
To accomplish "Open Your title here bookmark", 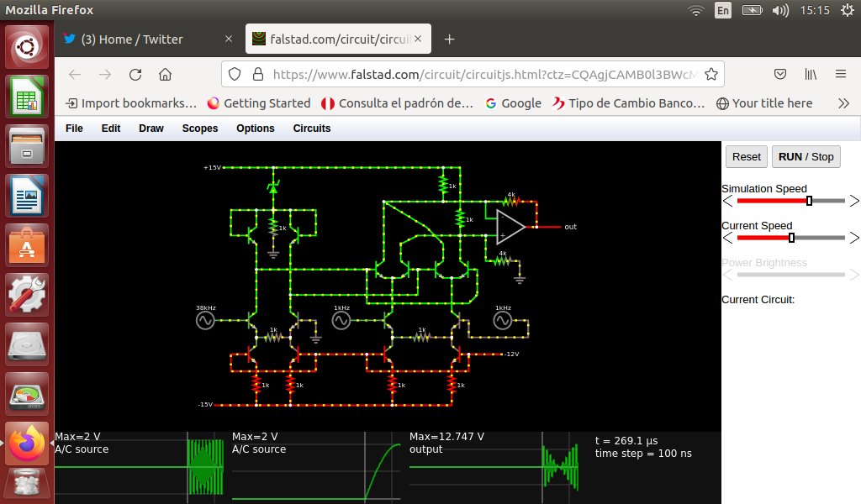I will pyautogui.click(x=764, y=103).
